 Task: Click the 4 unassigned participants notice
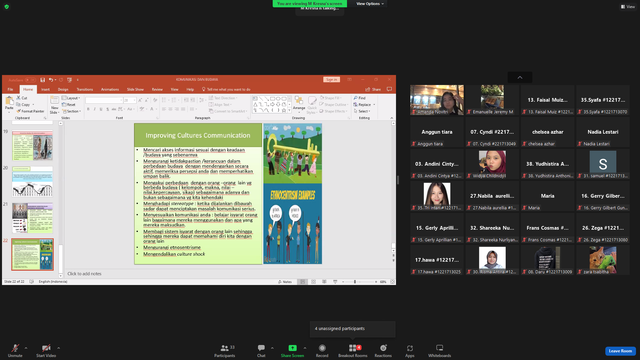click(x=353, y=329)
